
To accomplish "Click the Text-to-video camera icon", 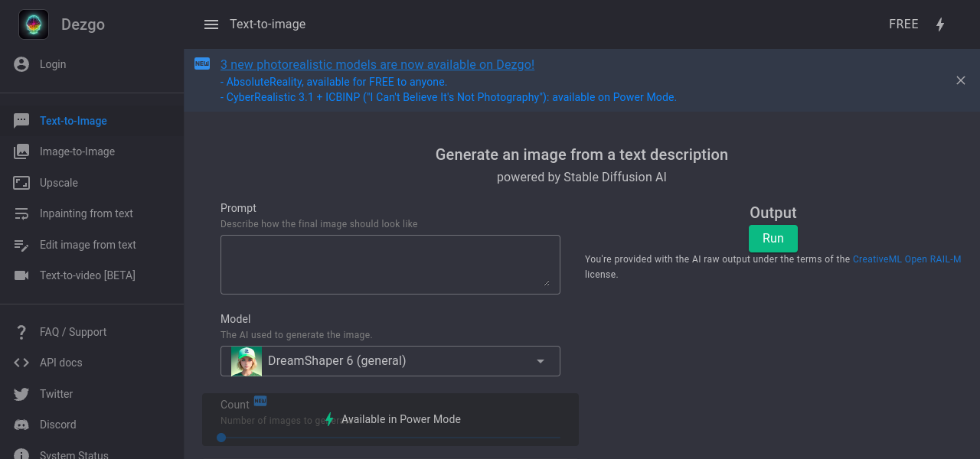I will point(21,275).
